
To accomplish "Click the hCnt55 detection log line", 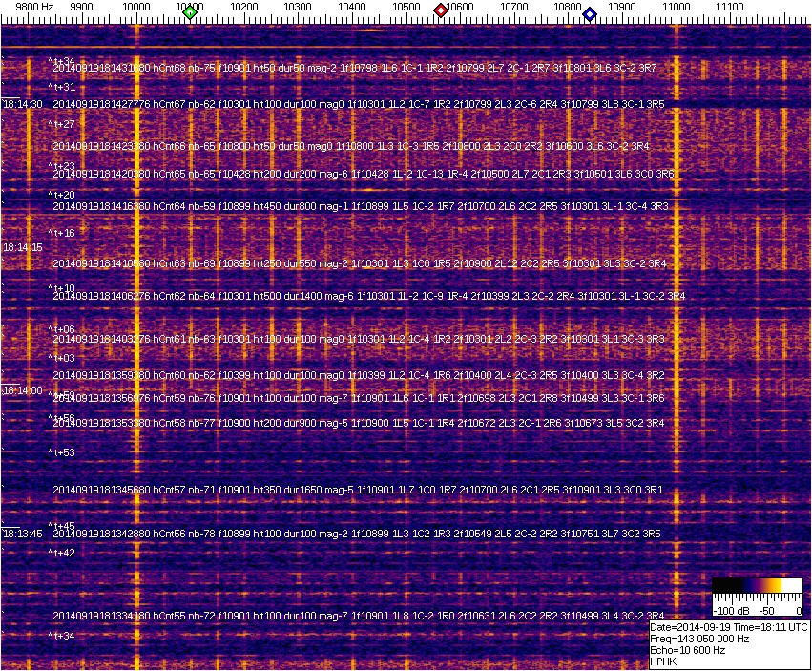I will (x=358, y=616).
